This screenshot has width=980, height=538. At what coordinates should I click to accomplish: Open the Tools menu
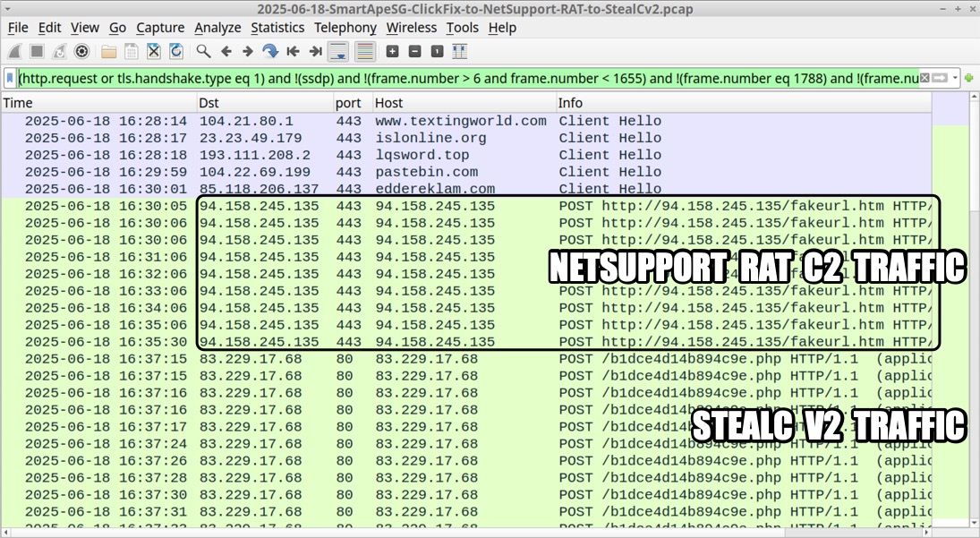[x=463, y=28]
